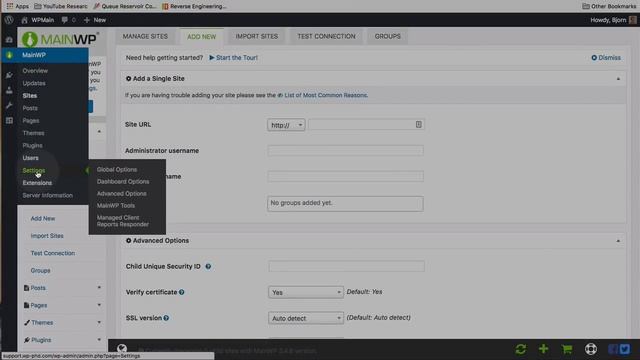Click Settings in MainWP menu
Image resolution: width=640 pixels, height=360 pixels.
pyautogui.click(x=34, y=170)
